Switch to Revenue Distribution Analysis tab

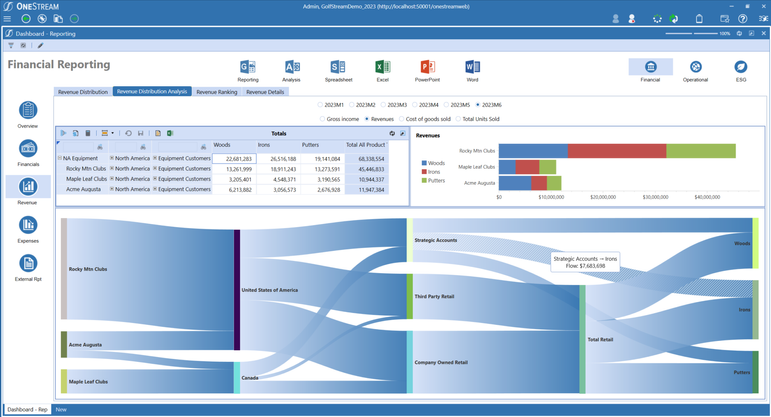coord(152,91)
